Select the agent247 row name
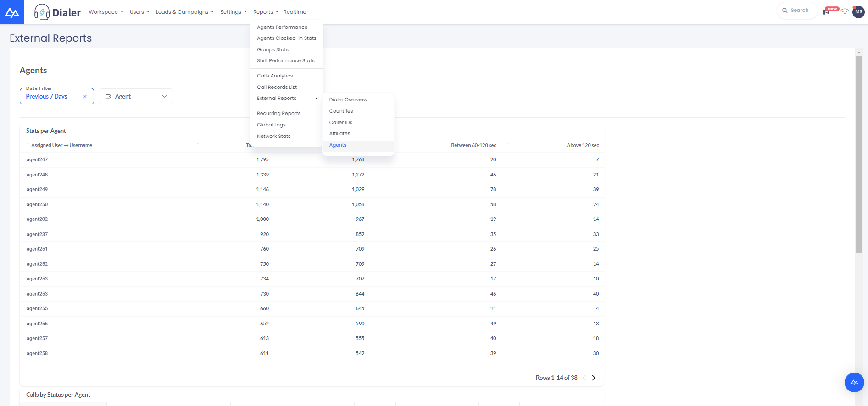The image size is (868, 406). coord(37,159)
